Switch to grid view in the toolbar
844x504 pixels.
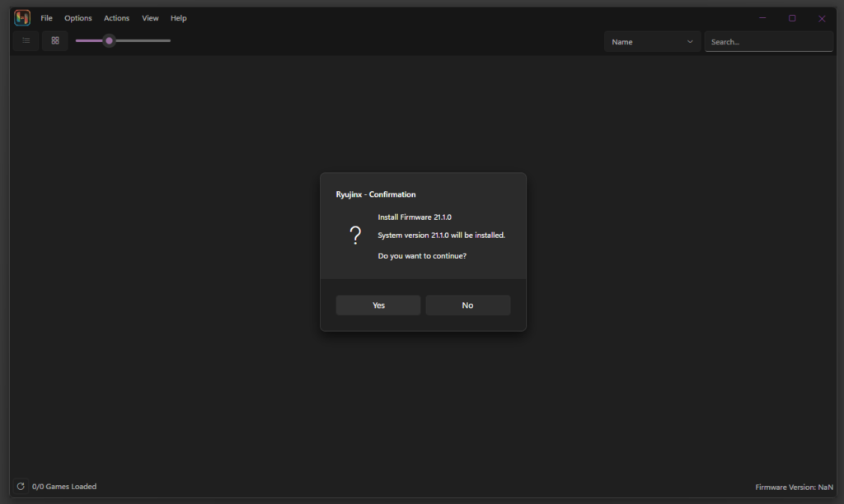pyautogui.click(x=54, y=40)
